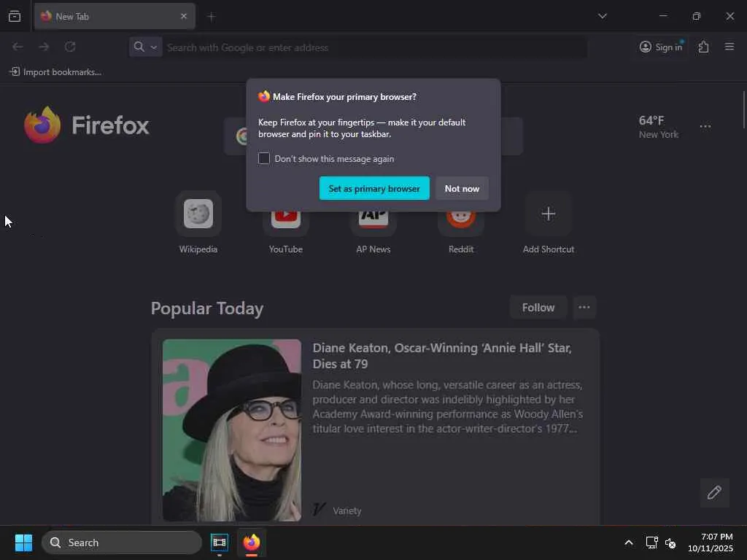747x560 pixels.
Task: Click the pencil customize page icon
Action: pyautogui.click(x=714, y=492)
